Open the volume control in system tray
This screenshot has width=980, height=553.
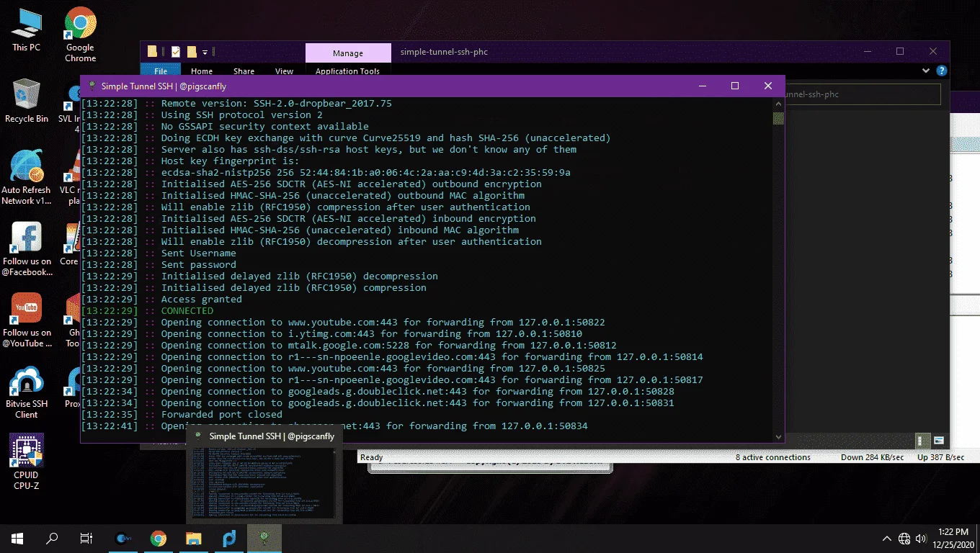click(920, 539)
